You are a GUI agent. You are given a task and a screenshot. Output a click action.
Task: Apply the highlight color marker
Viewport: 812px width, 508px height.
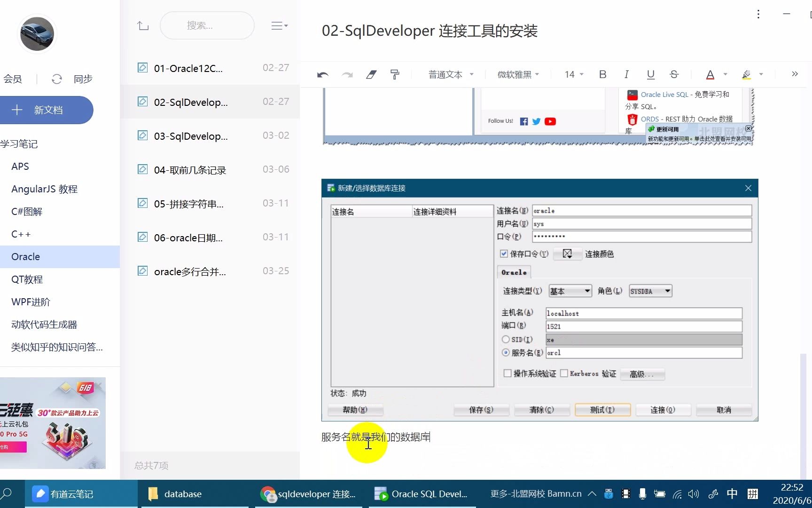tap(746, 74)
